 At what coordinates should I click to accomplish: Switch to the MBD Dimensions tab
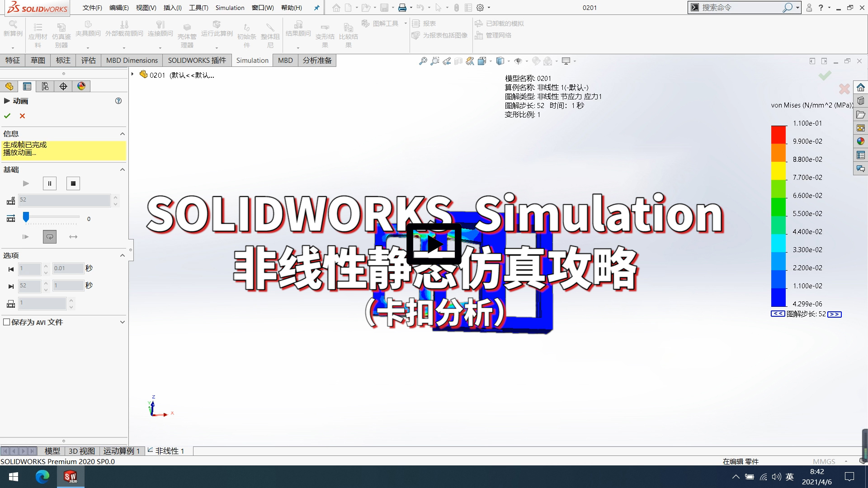tap(132, 61)
